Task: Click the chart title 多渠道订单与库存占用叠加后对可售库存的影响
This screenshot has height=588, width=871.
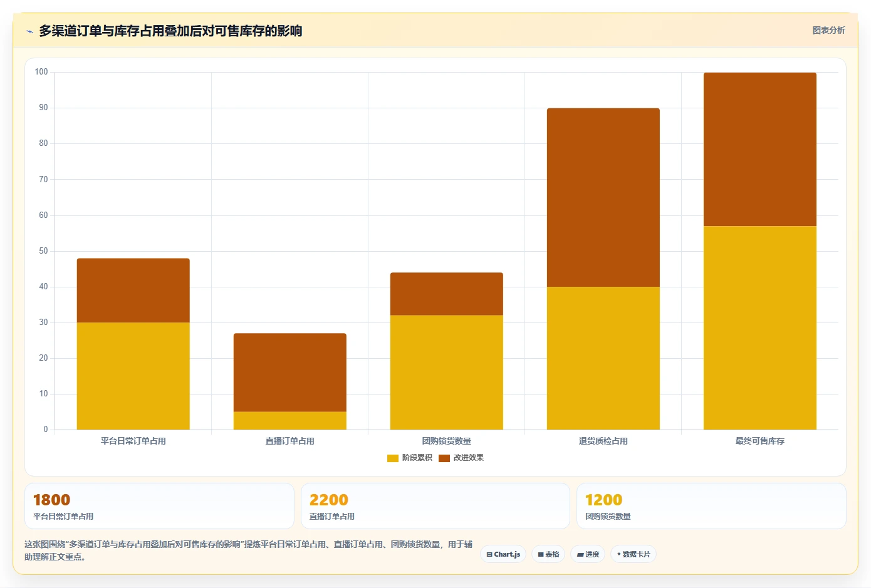Action: pos(170,31)
